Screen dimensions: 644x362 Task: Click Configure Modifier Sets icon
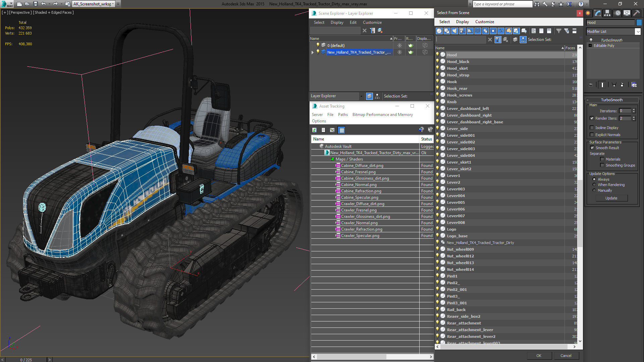tap(634, 85)
